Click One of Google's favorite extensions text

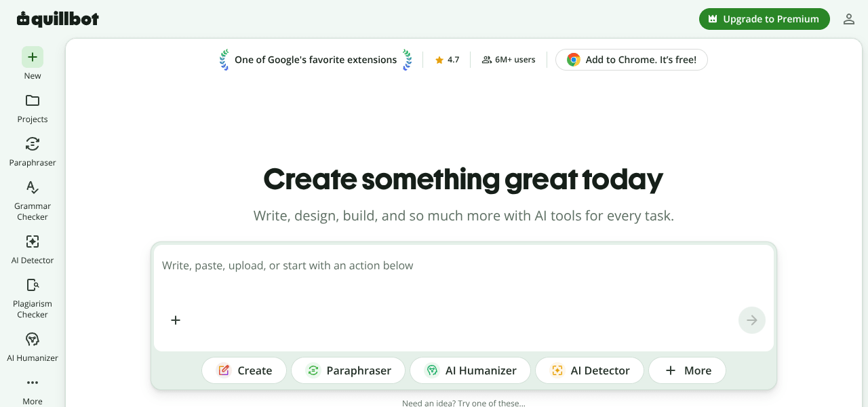(x=315, y=60)
